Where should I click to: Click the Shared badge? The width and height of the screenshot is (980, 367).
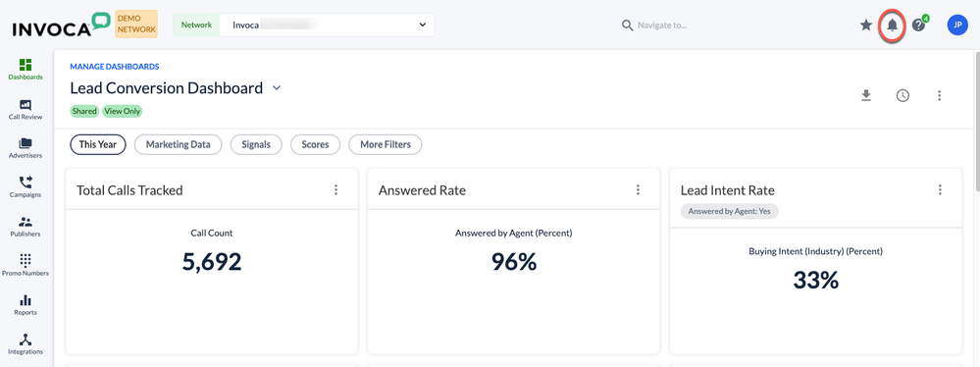[x=84, y=111]
